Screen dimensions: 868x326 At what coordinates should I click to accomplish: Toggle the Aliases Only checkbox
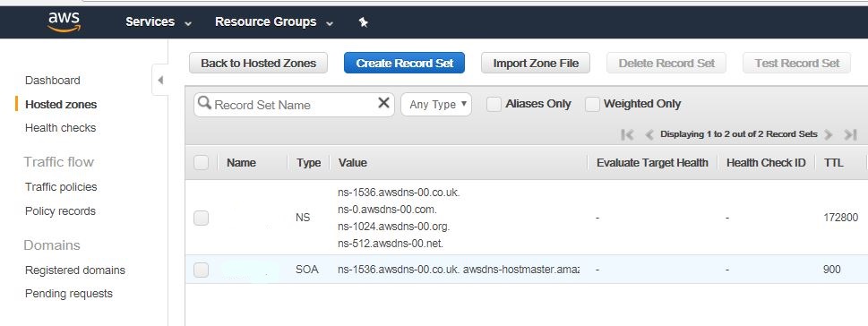[x=494, y=104]
